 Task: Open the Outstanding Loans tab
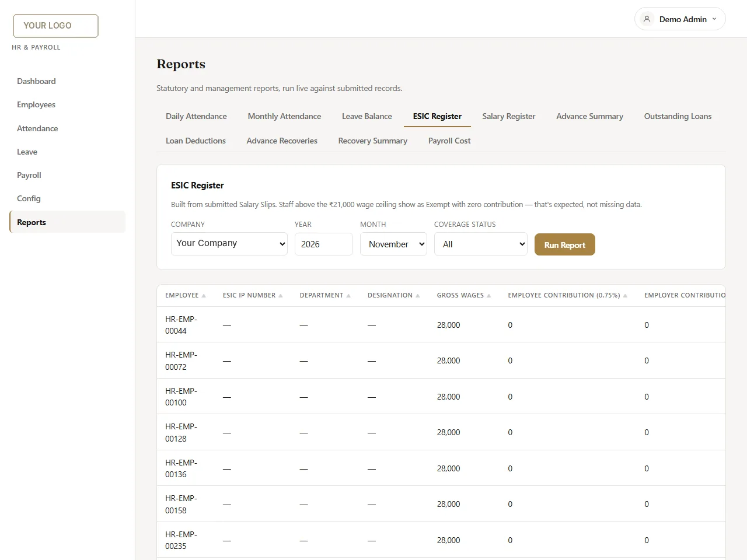pyautogui.click(x=678, y=116)
